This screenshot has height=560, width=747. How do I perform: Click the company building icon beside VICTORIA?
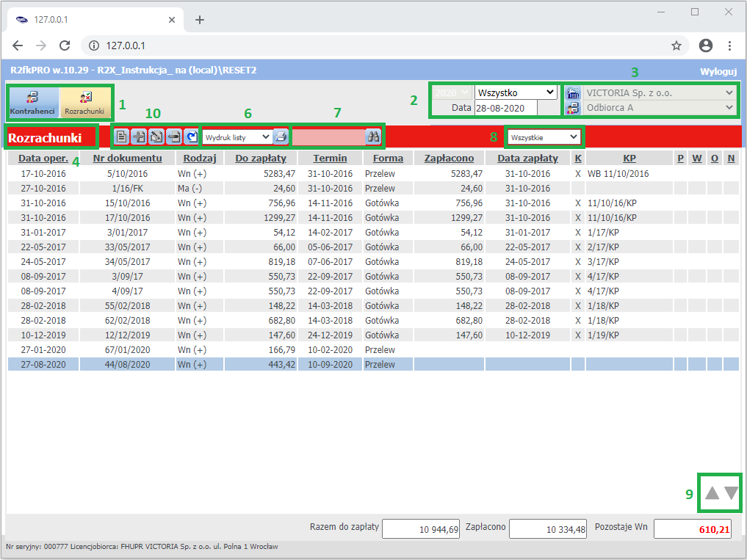point(572,93)
